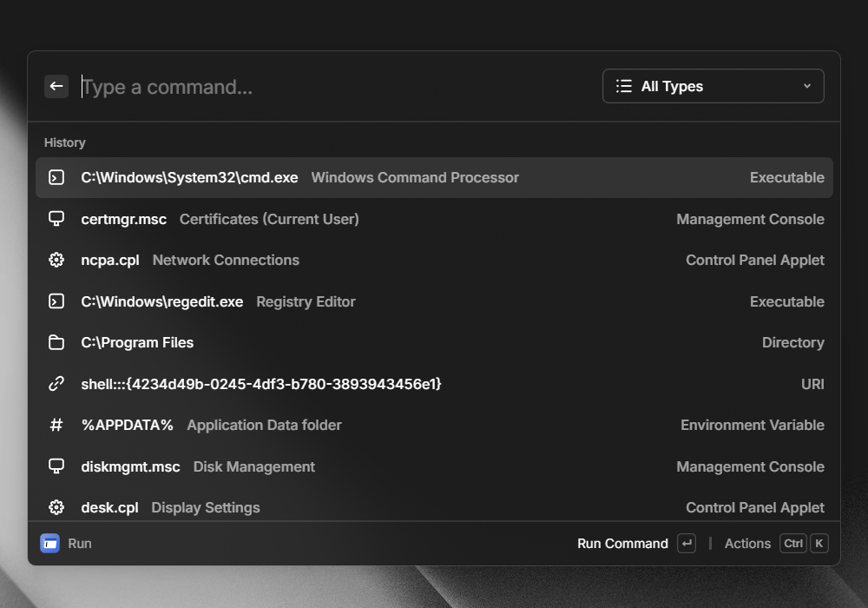The image size is (868, 608).
Task: Click the 'Directory' type label
Action: click(x=792, y=343)
